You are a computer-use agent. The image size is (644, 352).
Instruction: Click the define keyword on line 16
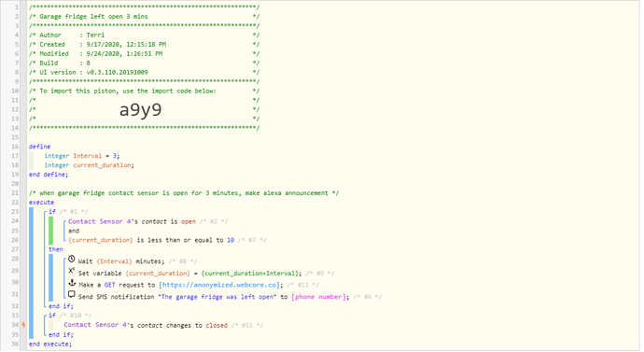pyautogui.click(x=40, y=147)
